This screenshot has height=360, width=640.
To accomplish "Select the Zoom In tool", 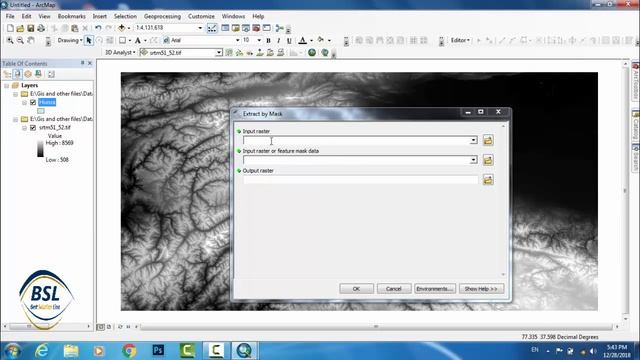I will 9,40.
